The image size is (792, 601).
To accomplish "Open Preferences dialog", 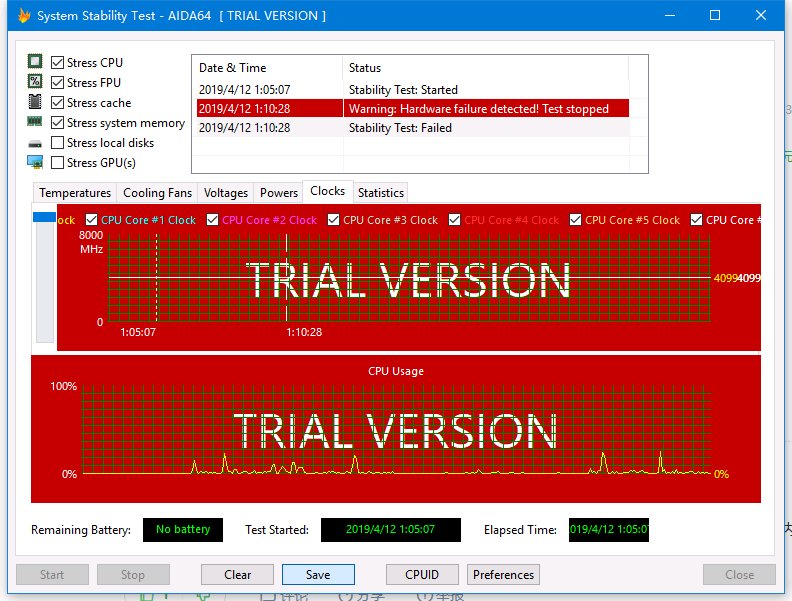I will [503, 575].
